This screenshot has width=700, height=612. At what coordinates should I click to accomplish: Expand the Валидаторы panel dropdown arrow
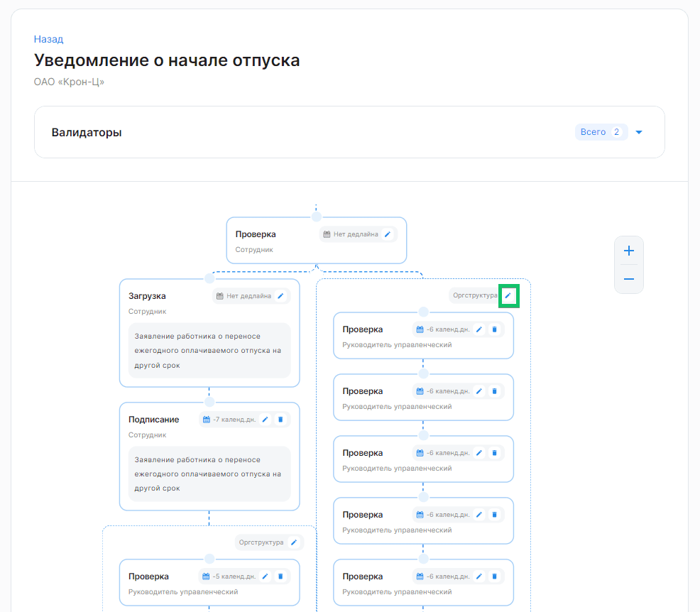639,132
